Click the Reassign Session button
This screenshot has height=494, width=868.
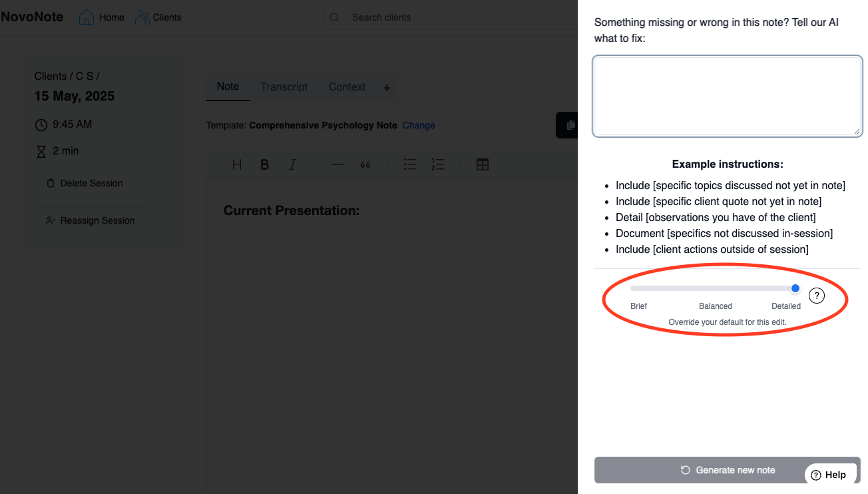90,220
